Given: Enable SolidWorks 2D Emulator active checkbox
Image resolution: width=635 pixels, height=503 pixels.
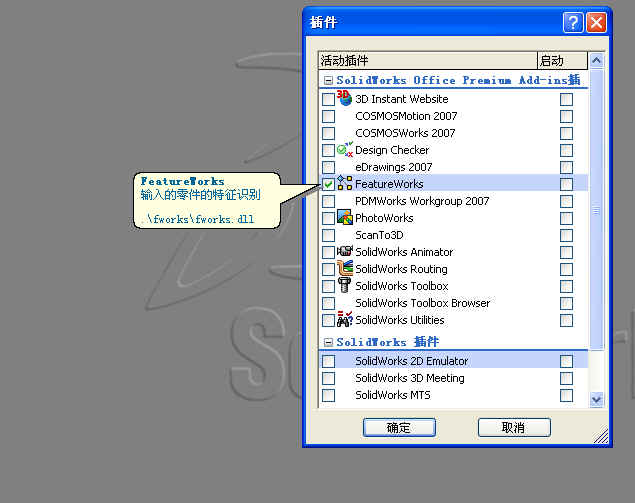Looking at the screenshot, I should tap(328, 361).
